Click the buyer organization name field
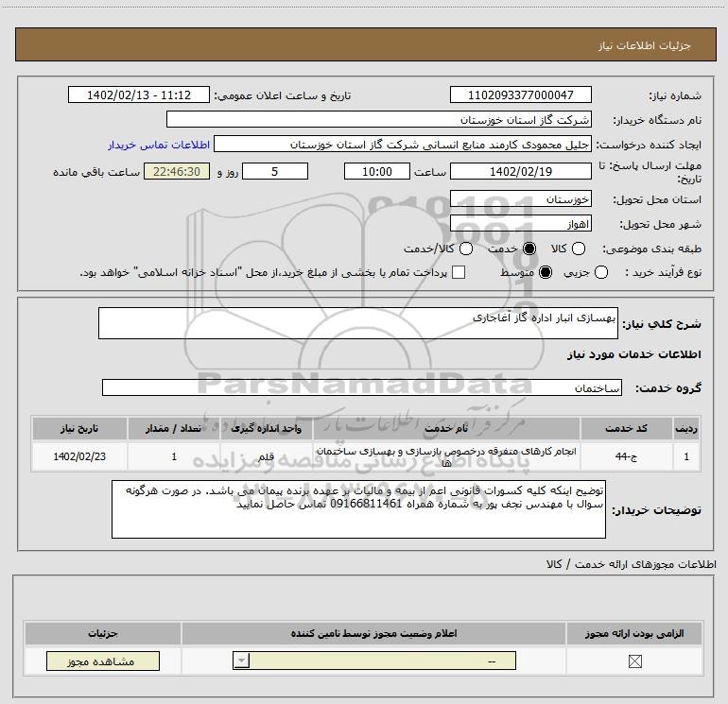728x704 pixels. click(379, 119)
